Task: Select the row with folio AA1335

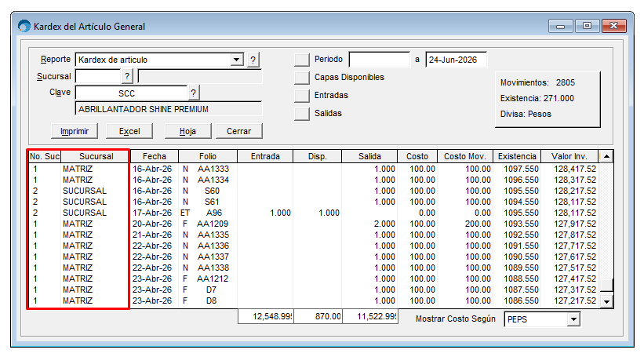Action: [314, 235]
